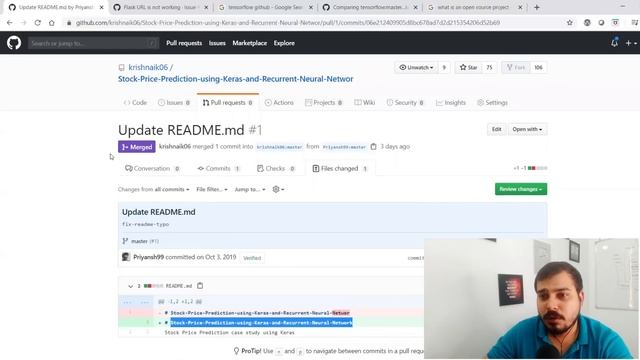Screen dimensions: 640x360
Task: Open the krishnaik06 owner link
Action: tap(148, 67)
